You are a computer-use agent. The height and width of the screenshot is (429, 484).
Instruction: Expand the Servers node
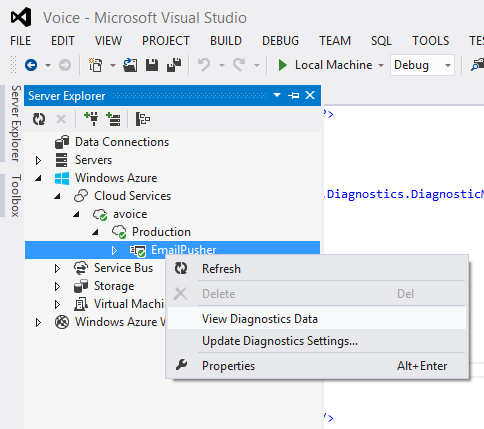point(38,160)
